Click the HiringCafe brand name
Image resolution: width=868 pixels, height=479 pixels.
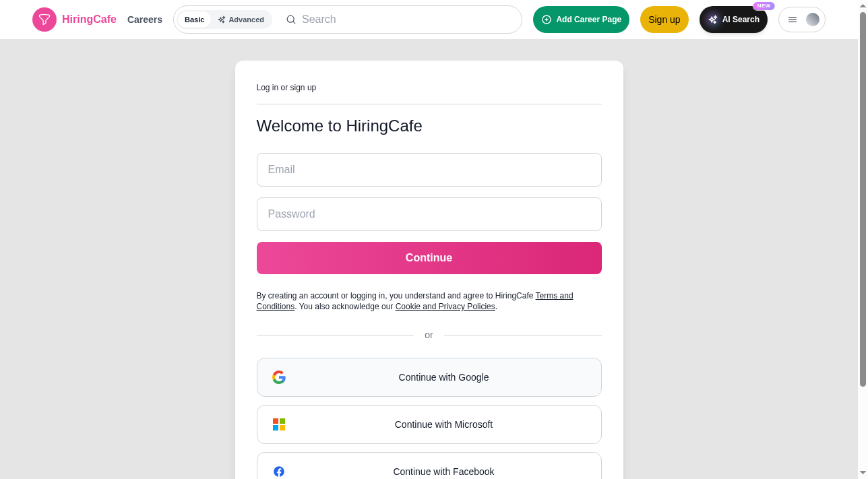[x=89, y=20]
